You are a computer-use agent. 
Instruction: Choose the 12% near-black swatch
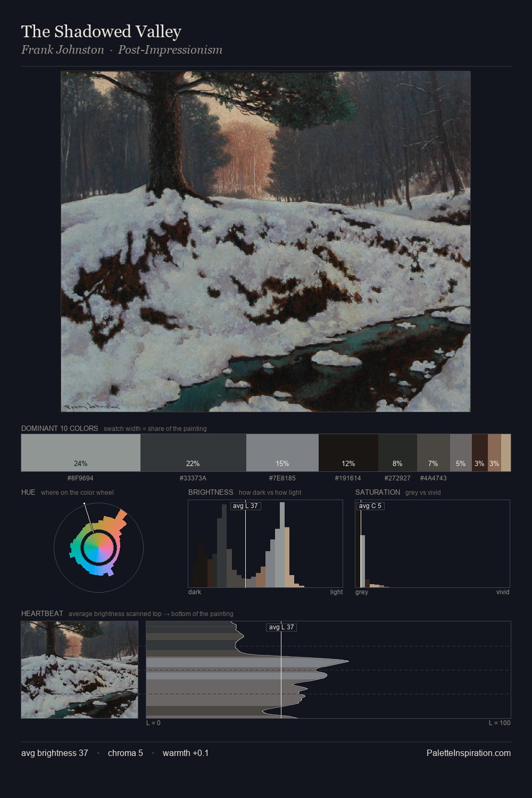[348, 453]
